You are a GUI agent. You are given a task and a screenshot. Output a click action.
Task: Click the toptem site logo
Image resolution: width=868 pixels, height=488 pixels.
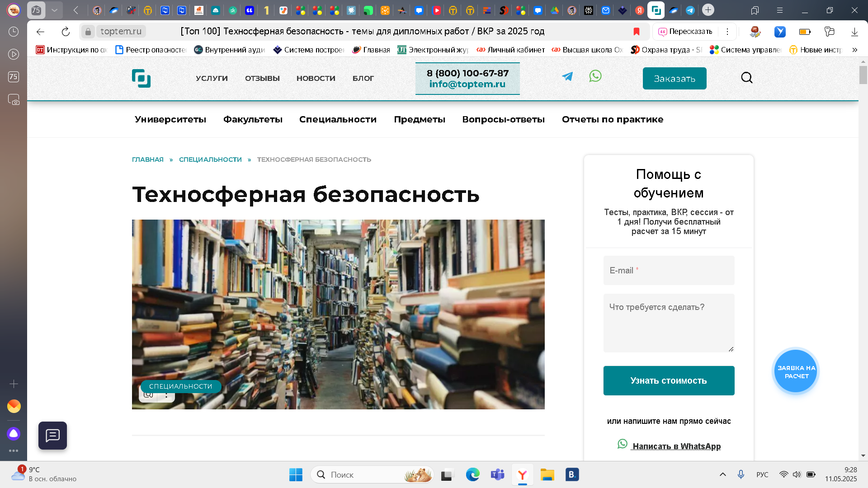pos(141,78)
